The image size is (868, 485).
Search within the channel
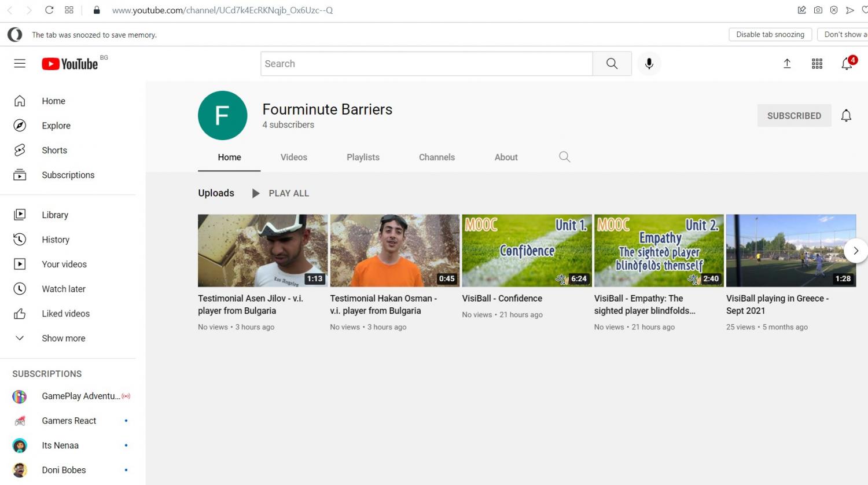pos(565,157)
